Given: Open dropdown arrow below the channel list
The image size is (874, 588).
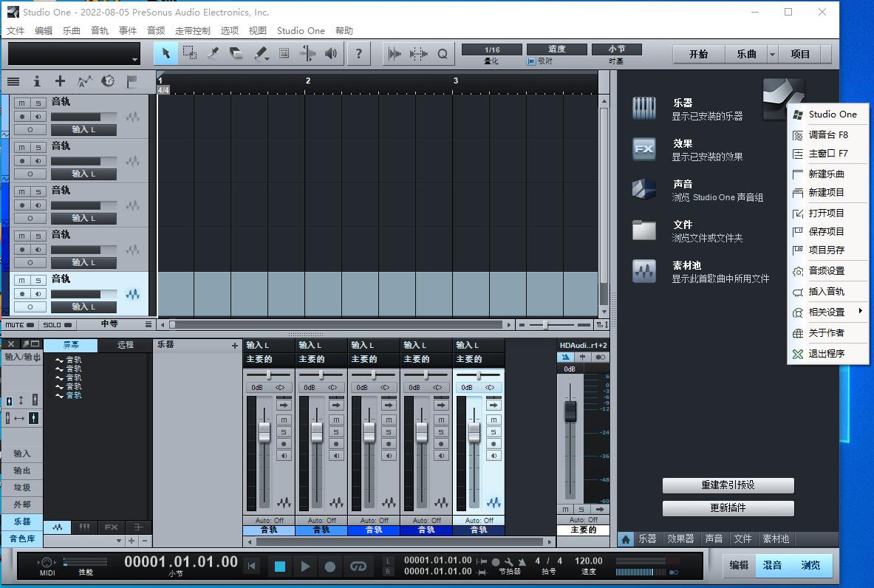Looking at the screenshot, I should click(x=119, y=541).
